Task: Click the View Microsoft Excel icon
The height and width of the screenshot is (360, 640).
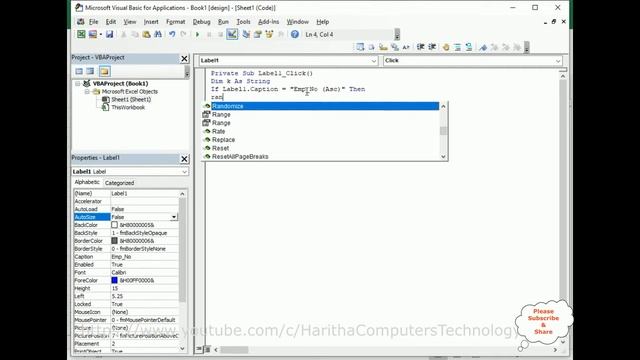Action: (81, 34)
